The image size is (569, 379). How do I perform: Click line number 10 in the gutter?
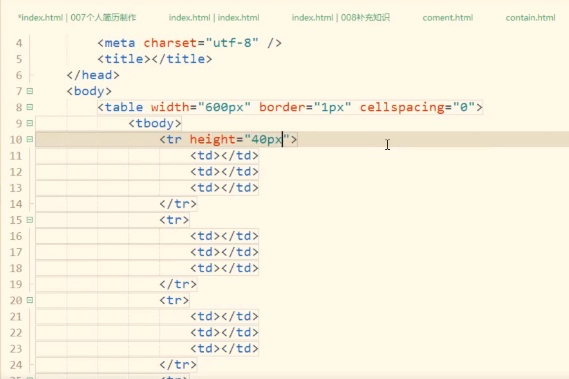[x=16, y=139]
